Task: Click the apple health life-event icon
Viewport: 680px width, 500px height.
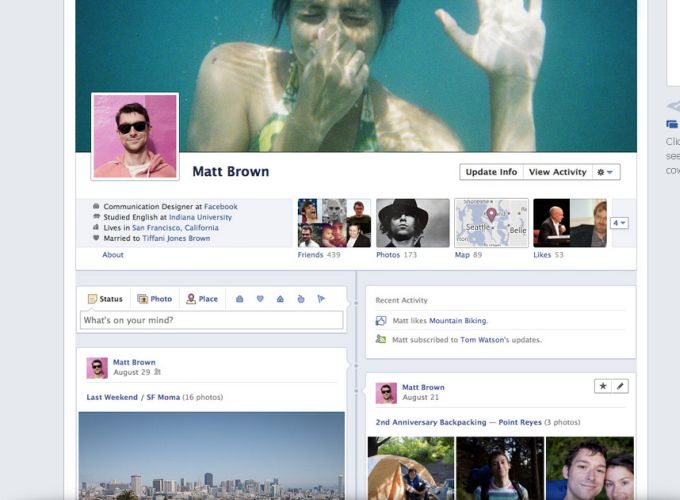Action: 301,299
